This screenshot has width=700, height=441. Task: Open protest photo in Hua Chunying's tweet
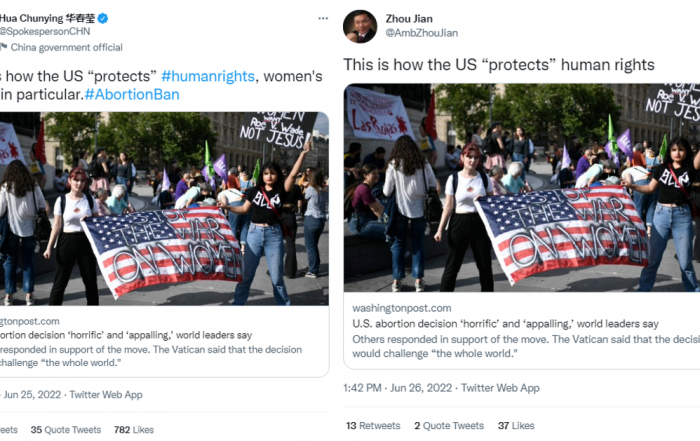(164, 208)
